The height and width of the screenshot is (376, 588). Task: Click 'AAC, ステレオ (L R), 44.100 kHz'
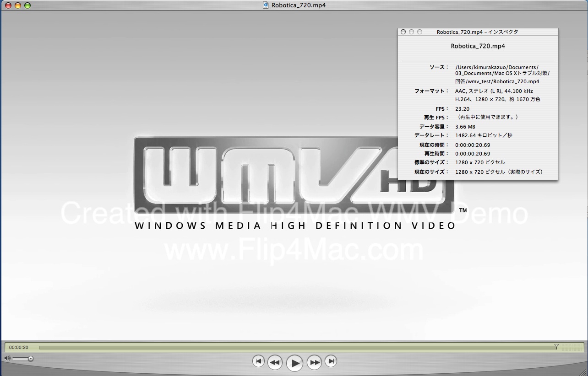point(494,91)
